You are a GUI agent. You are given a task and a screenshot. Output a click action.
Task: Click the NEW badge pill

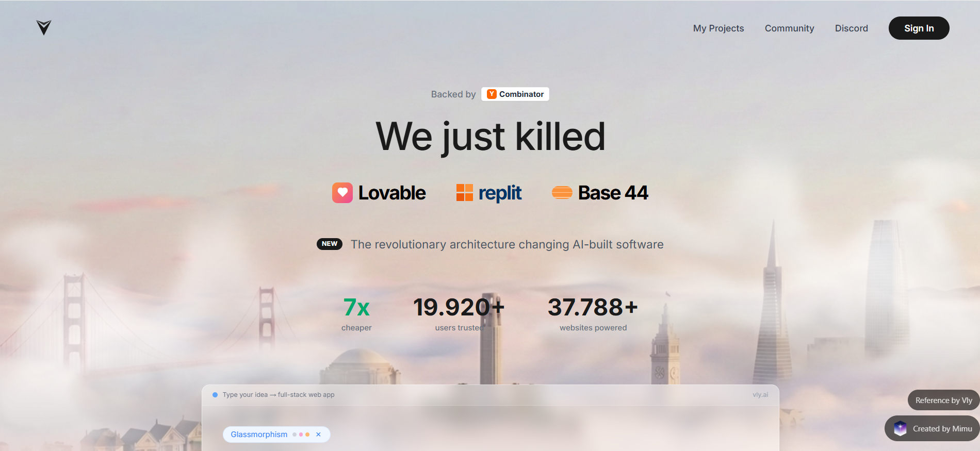tap(329, 244)
